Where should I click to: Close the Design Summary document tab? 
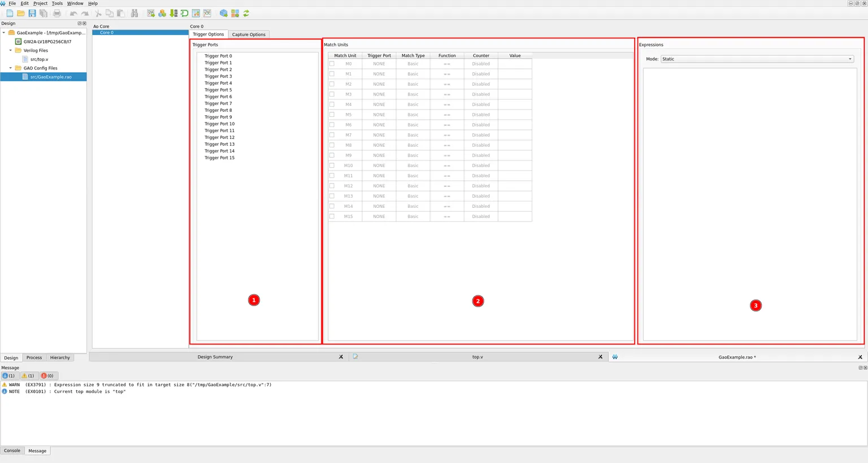[x=341, y=357]
